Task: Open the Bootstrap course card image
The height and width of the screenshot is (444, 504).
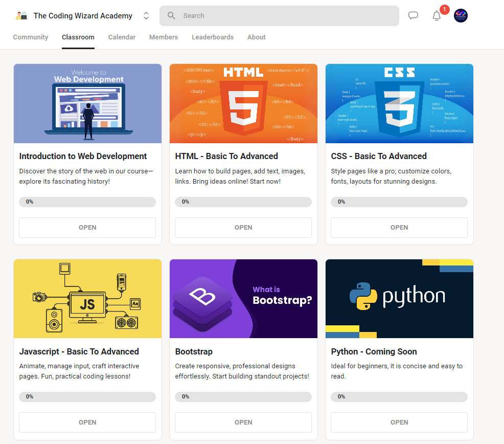Action: click(243, 298)
